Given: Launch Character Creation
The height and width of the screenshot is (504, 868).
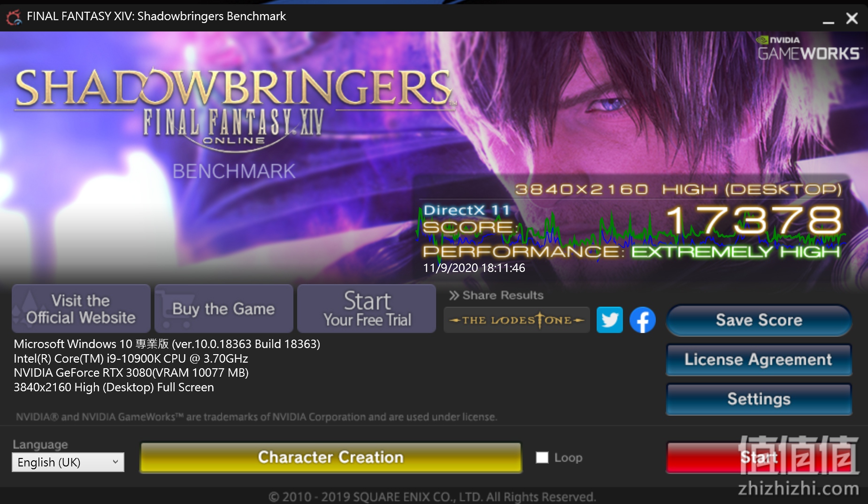Looking at the screenshot, I should click(331, 457).
